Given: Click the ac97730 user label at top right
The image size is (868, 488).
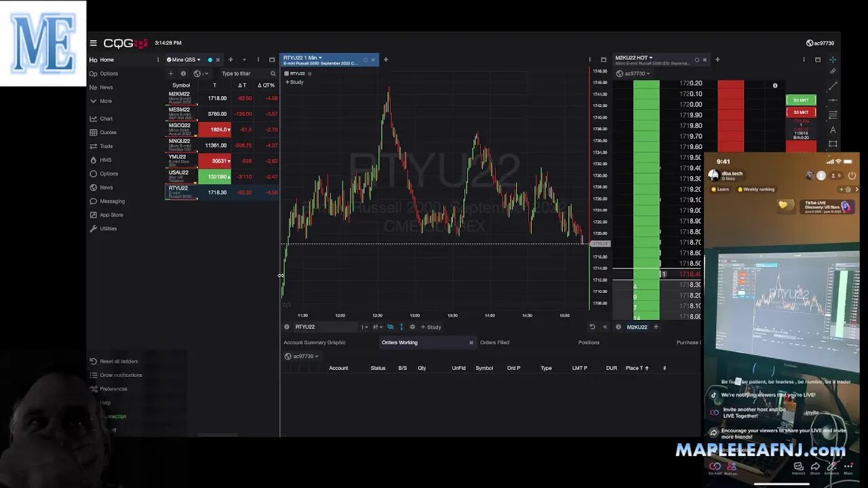Looking at the screenshot, I should point(821,43).
